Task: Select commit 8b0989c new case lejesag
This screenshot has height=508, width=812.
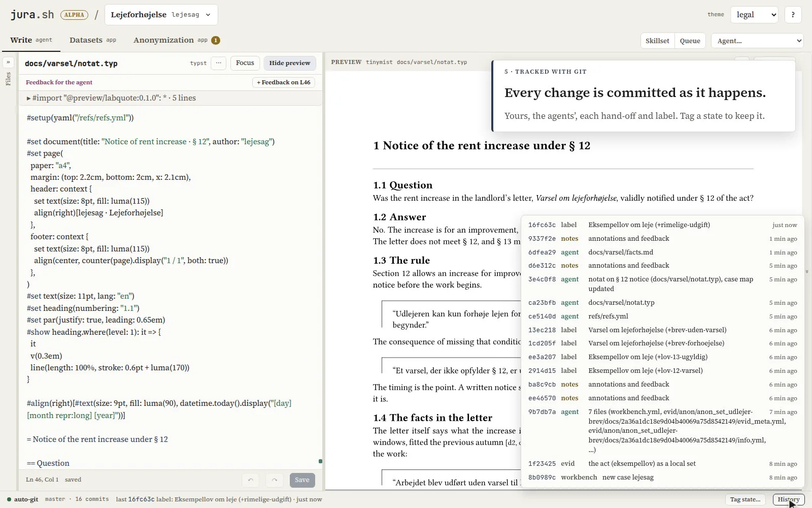Action: pos(662,478)
